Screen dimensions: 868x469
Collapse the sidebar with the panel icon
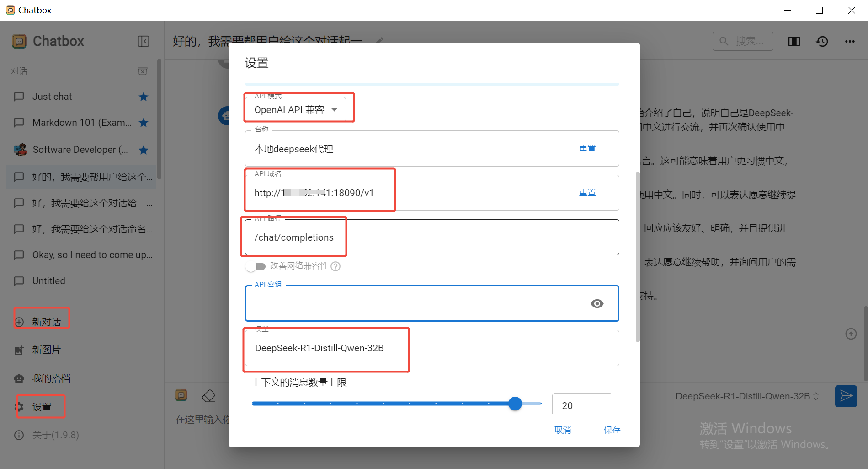(144, 41)
